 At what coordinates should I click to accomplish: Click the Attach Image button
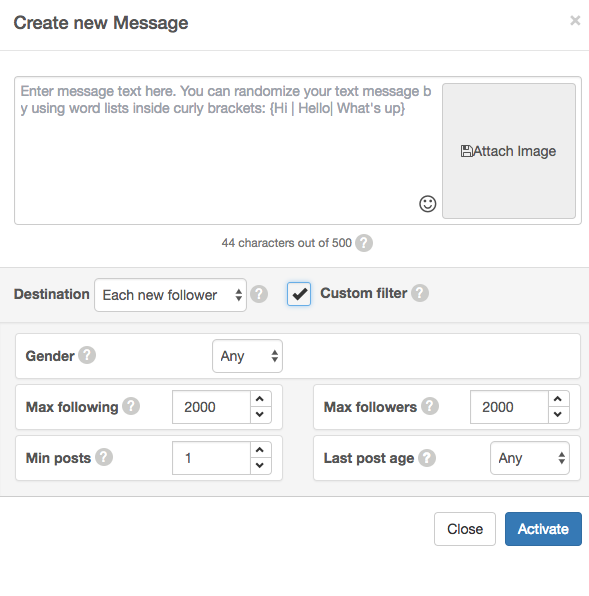click(x=509, y=151)
